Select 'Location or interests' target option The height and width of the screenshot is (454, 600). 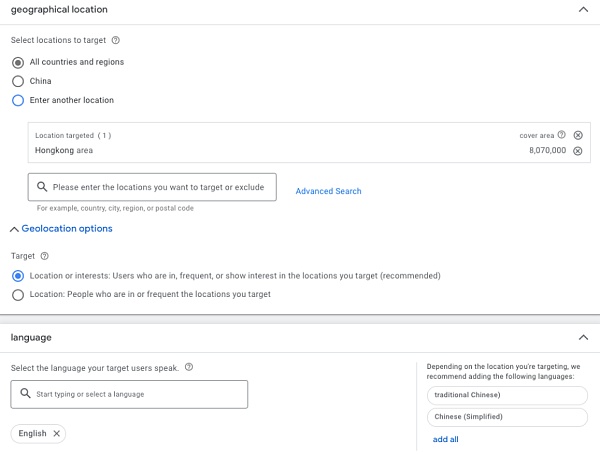17,275
